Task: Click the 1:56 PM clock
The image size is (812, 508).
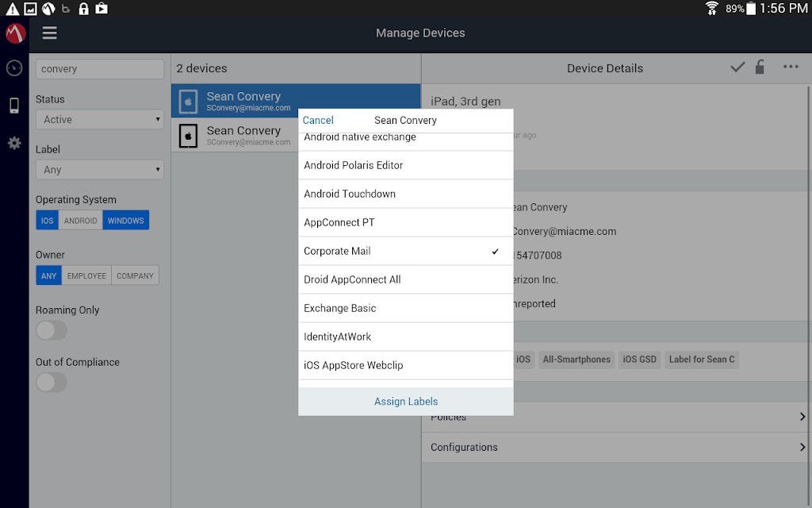Action: 783,8
